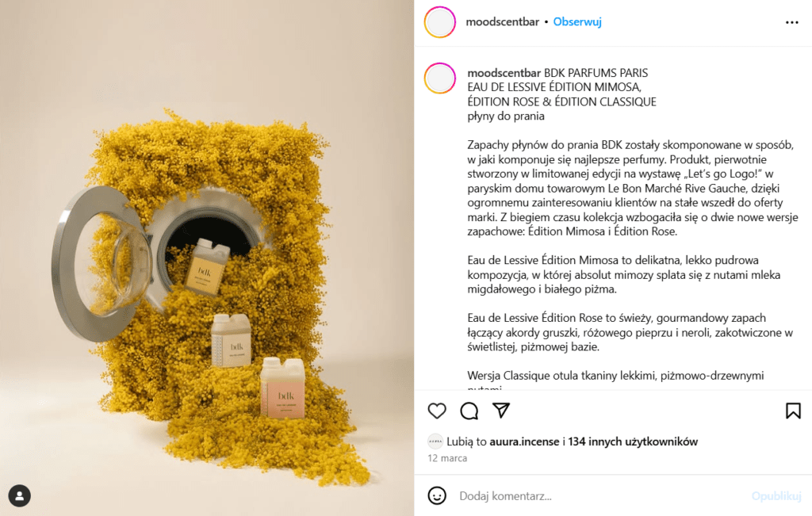
Task: Share the post using paper plane icon
Action: pos(501,411)
